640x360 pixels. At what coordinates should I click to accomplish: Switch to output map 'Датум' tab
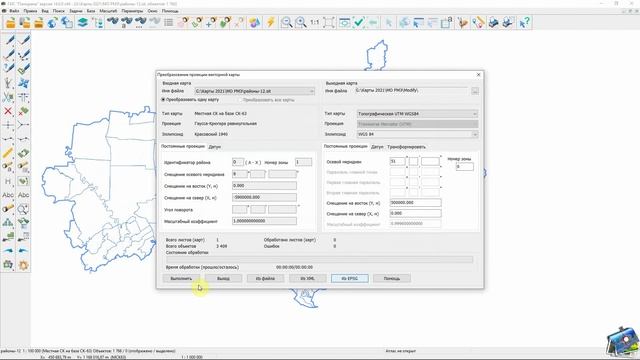pyautogui.click(x=377, y=147)
